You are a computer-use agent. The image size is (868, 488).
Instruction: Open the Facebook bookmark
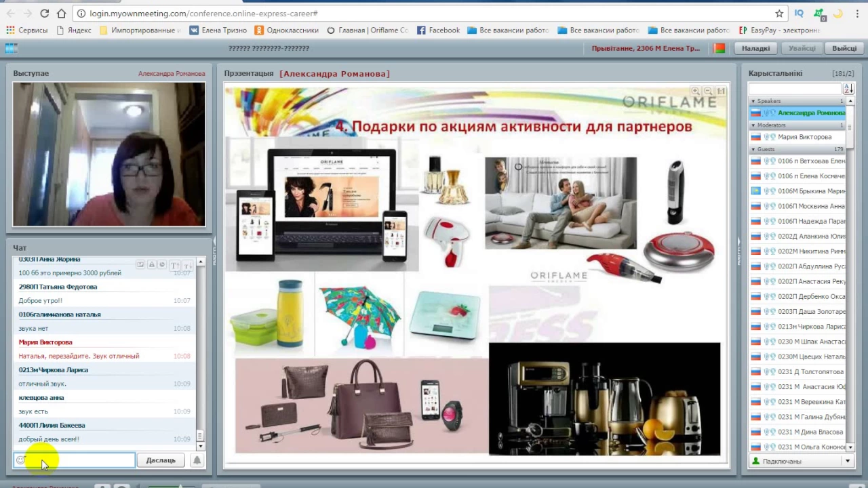click(438, 30)
